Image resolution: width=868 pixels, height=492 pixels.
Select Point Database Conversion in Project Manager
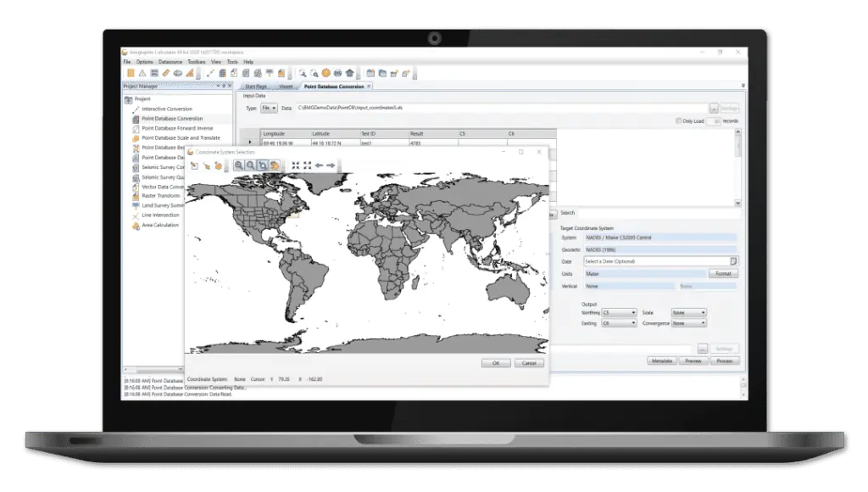[172, 119]
